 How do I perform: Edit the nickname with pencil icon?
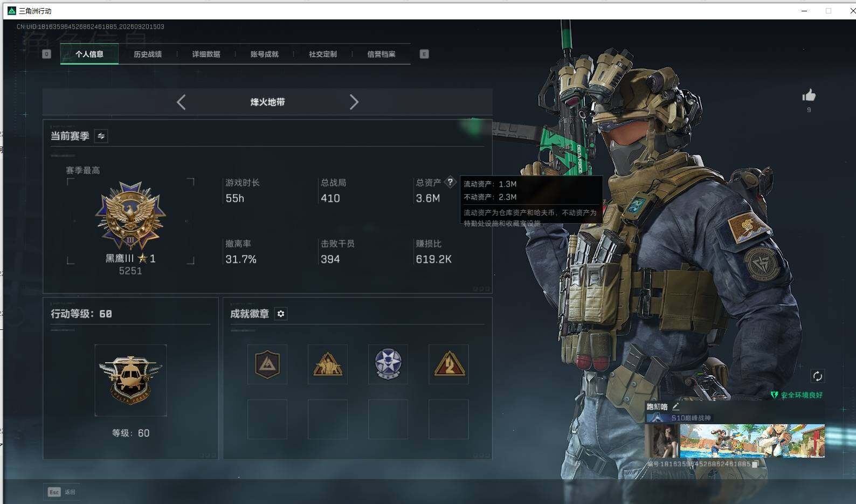675,406
